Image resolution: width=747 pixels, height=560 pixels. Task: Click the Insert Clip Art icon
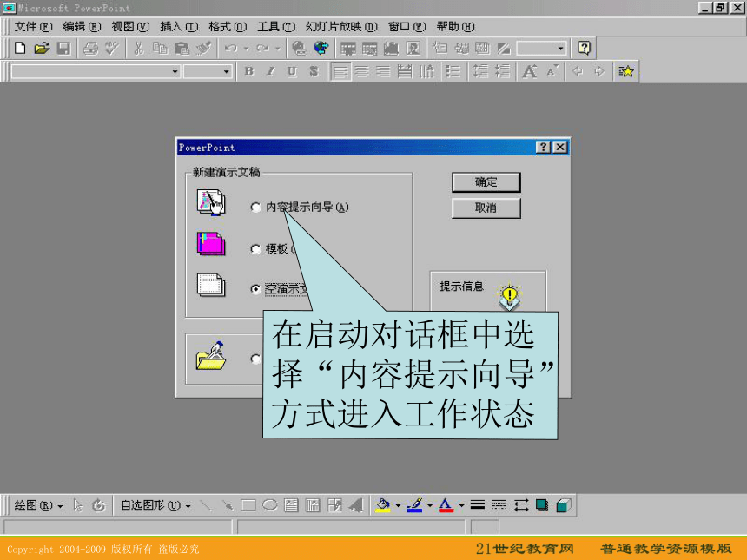pos(413,48)
